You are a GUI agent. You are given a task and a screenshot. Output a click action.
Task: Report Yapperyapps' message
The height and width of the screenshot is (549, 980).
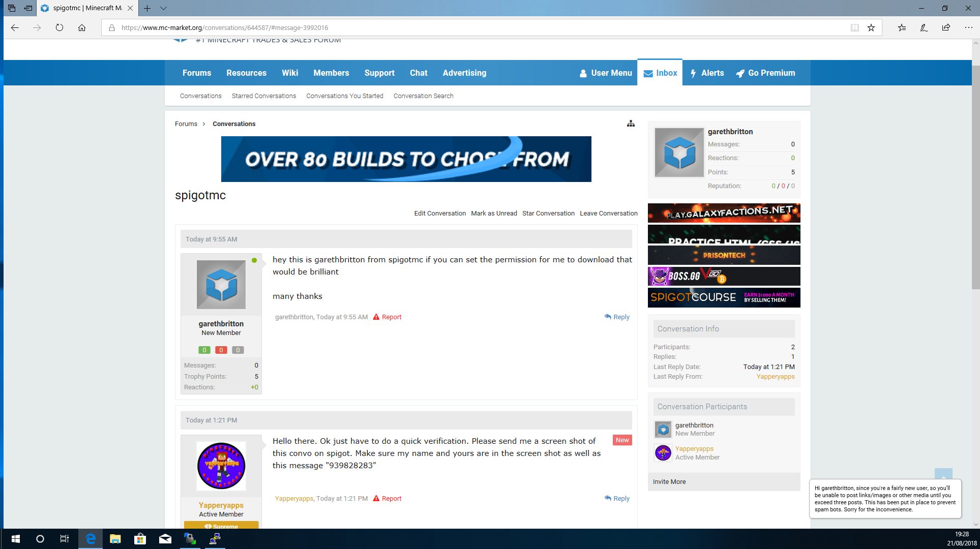tap(388, 498)
